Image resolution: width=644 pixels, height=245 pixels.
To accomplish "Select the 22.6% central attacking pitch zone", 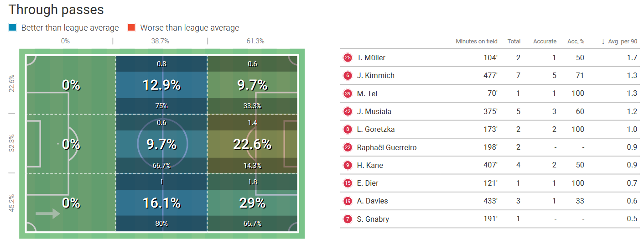I will pos(252,144).
